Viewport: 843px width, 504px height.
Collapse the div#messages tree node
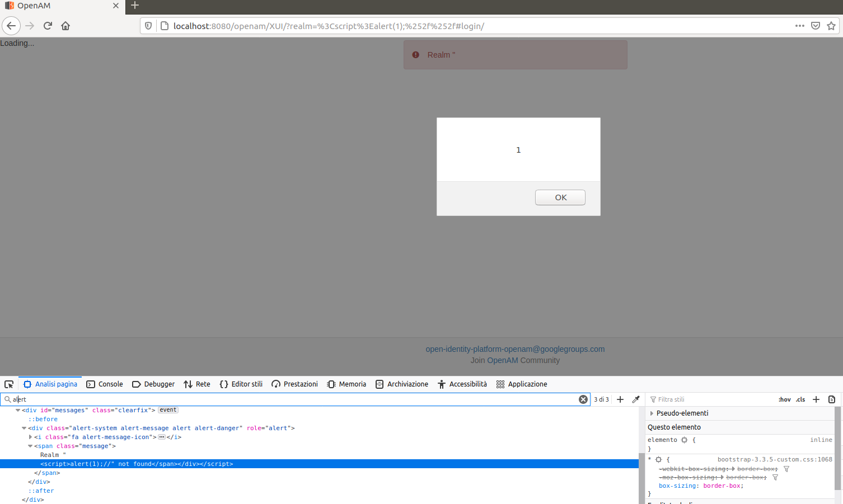(x=18, y=410)
